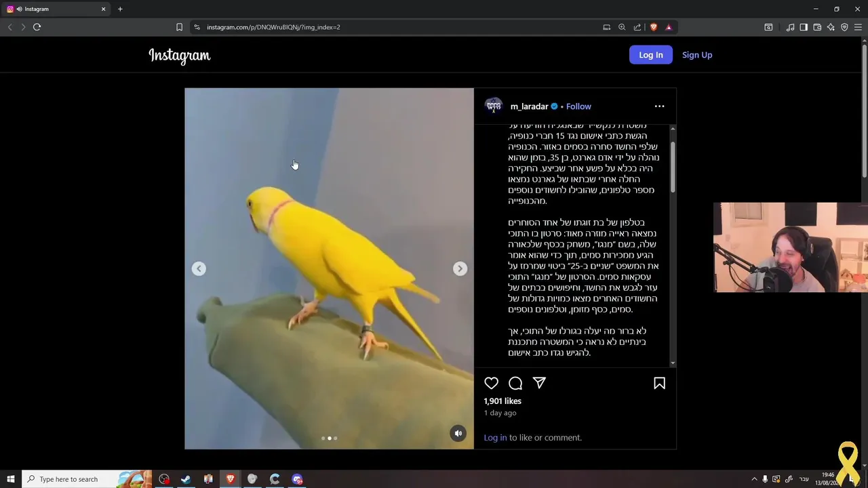Click the verified badge next to m_laradar
Screen dimensions: 868x488
coord(554,106)
